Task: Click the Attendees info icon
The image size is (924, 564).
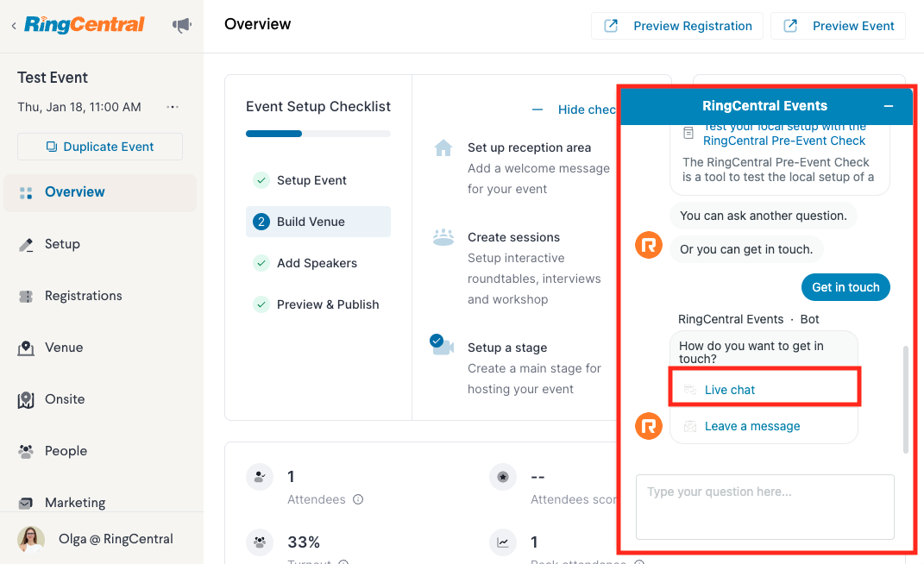Action: [358, 500]
